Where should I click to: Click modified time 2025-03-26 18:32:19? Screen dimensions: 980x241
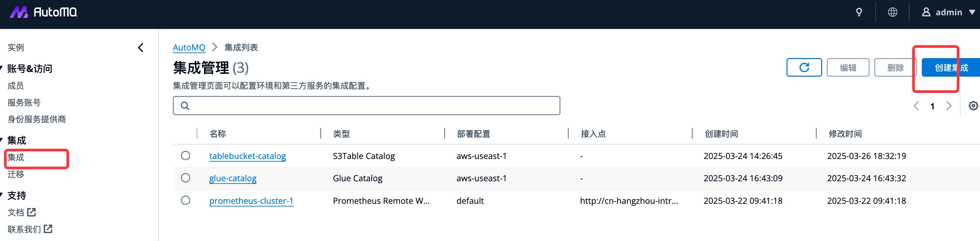click(x=866, y=156)
